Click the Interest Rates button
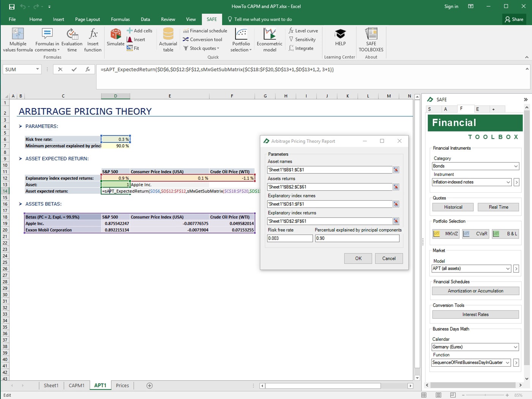The height and width of the screenshot is (399, 532). (x=475, y=315)
